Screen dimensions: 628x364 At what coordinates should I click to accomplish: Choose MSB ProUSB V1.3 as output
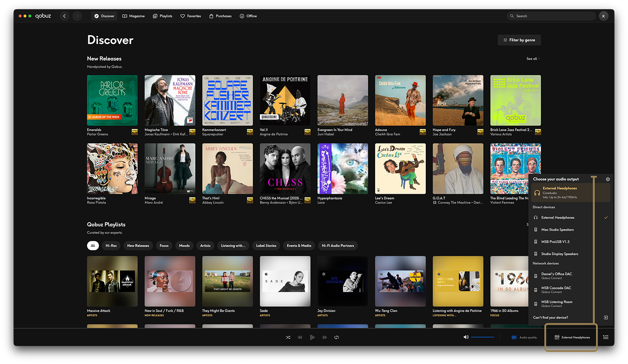coord(555,242)
